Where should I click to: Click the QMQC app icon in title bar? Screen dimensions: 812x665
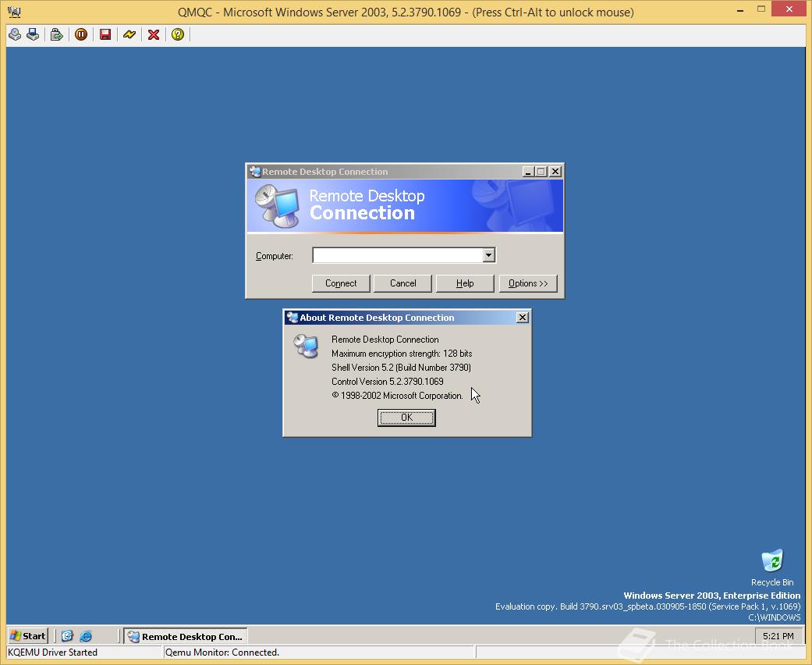(14, 12)
